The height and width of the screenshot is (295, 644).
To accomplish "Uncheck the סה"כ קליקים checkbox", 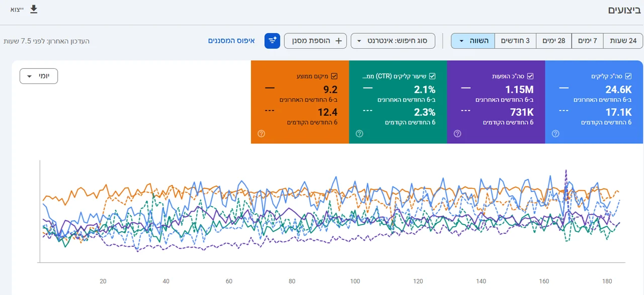I will (628, 76).
